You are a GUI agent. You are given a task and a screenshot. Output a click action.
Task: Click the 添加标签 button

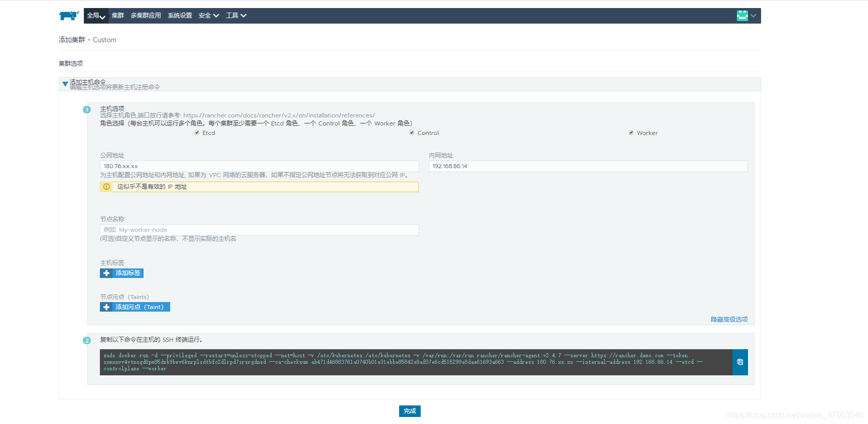point(121,273)
